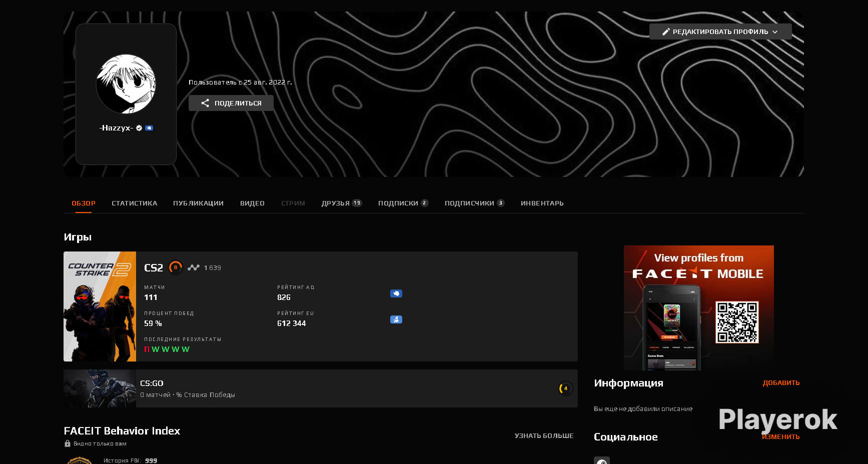Screen dimensions: 868x464
Task: Click the ПОДЕЛИТЬСЯ share button
Action: [231, 103]
